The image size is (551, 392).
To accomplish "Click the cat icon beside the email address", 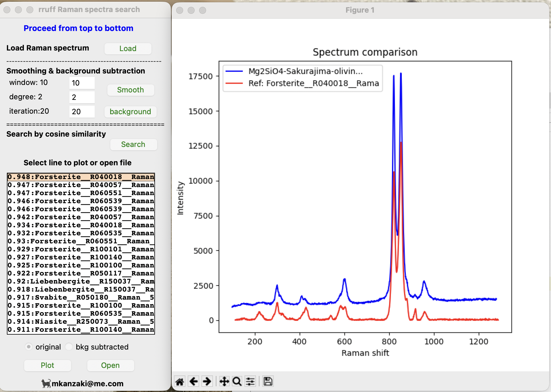I will 46,383.
